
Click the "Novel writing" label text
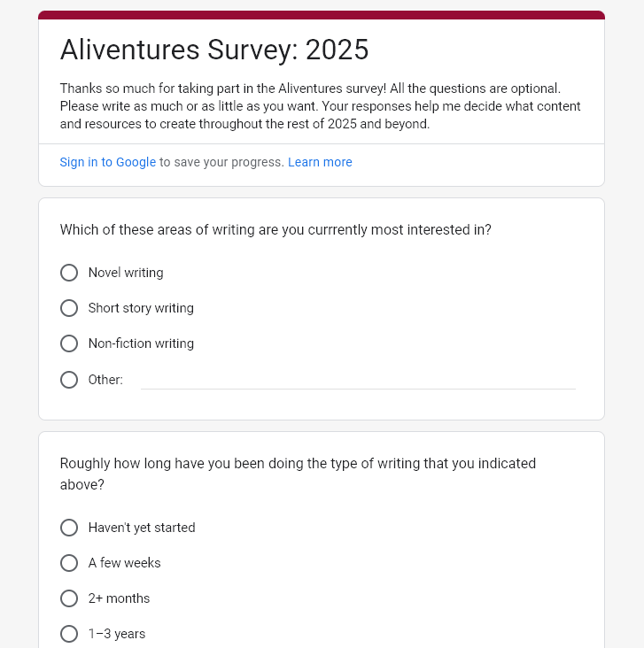(126, 273)
